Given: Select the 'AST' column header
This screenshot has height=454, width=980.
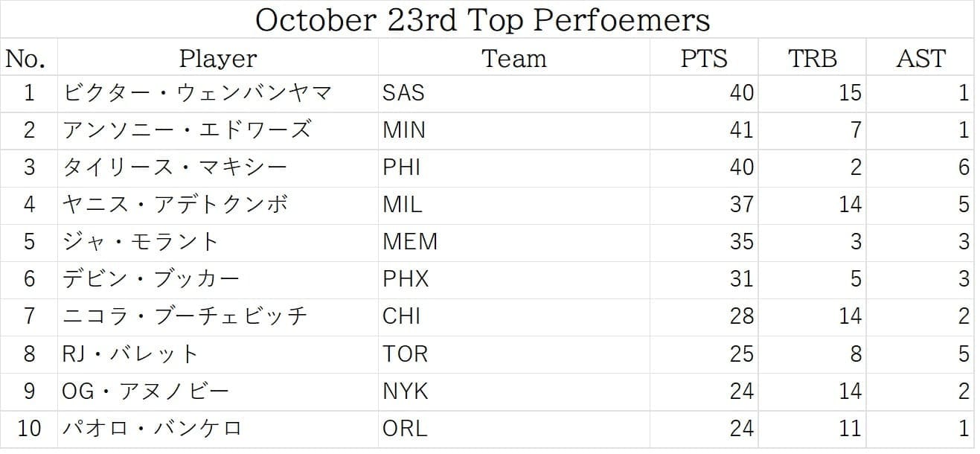Looking at the screenshot, I should [920, 58].
